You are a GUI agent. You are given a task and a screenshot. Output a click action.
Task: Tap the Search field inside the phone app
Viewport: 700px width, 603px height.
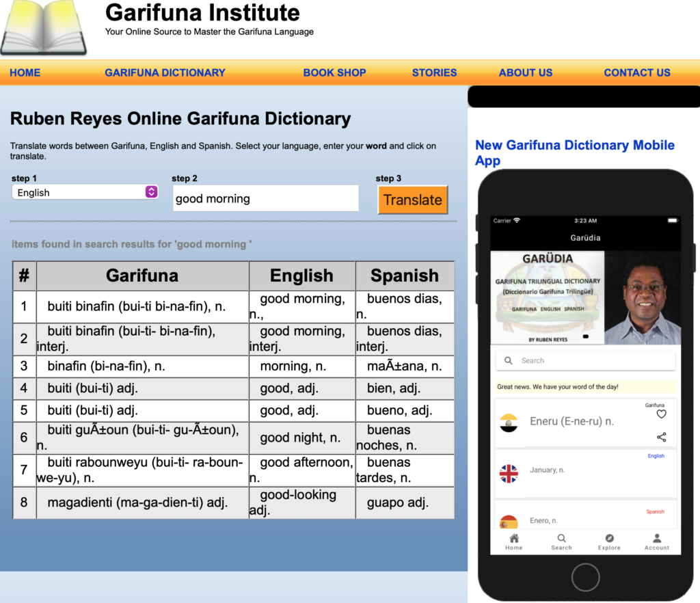[x=585, y=361]
